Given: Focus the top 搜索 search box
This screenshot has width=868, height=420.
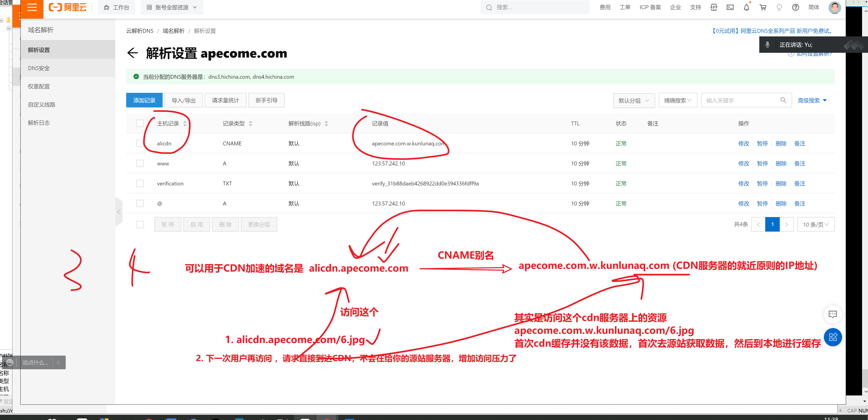Looking at the screenshot, I should click(x=535, y=8).
